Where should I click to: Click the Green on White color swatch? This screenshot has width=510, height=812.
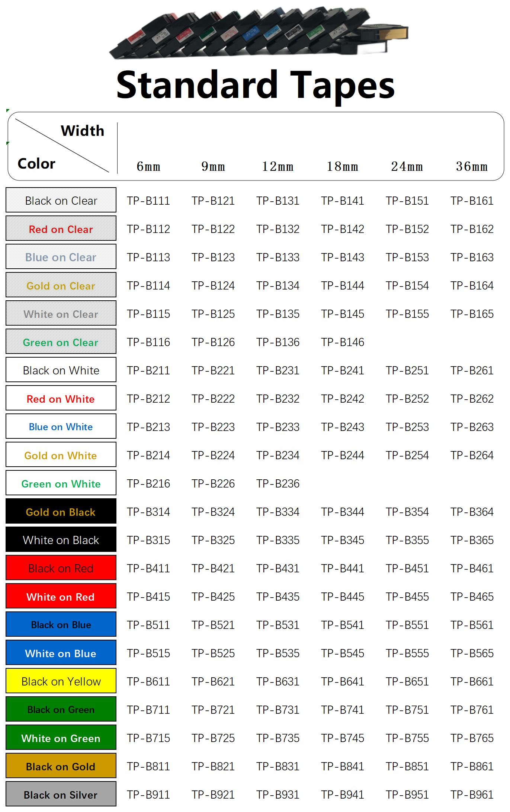click(x=61, y=483)
